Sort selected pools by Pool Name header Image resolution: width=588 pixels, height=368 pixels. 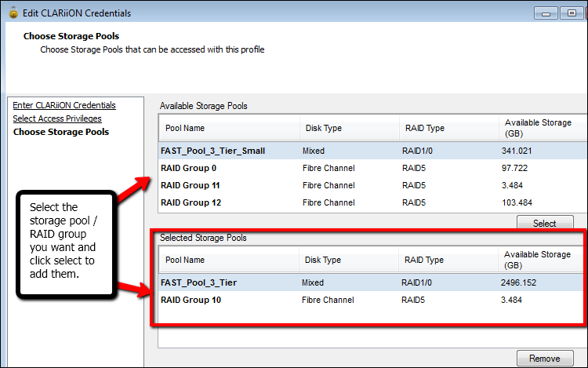pos(229,260)
